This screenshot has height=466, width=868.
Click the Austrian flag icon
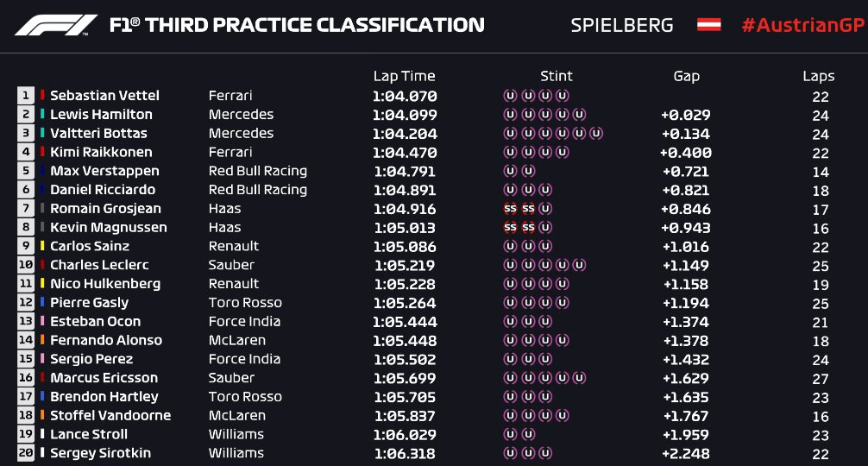coord(708,25)
